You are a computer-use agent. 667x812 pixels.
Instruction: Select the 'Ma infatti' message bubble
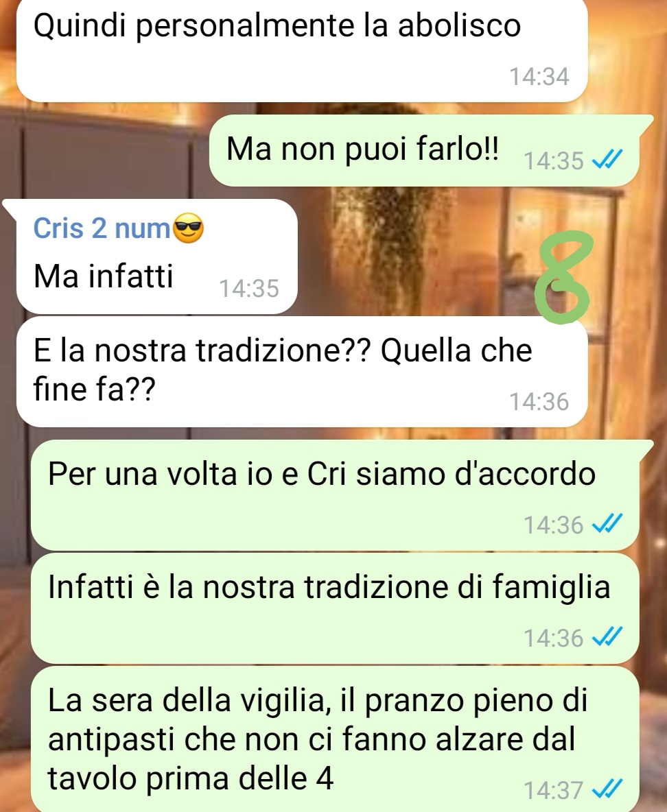(x=157, y=256)
